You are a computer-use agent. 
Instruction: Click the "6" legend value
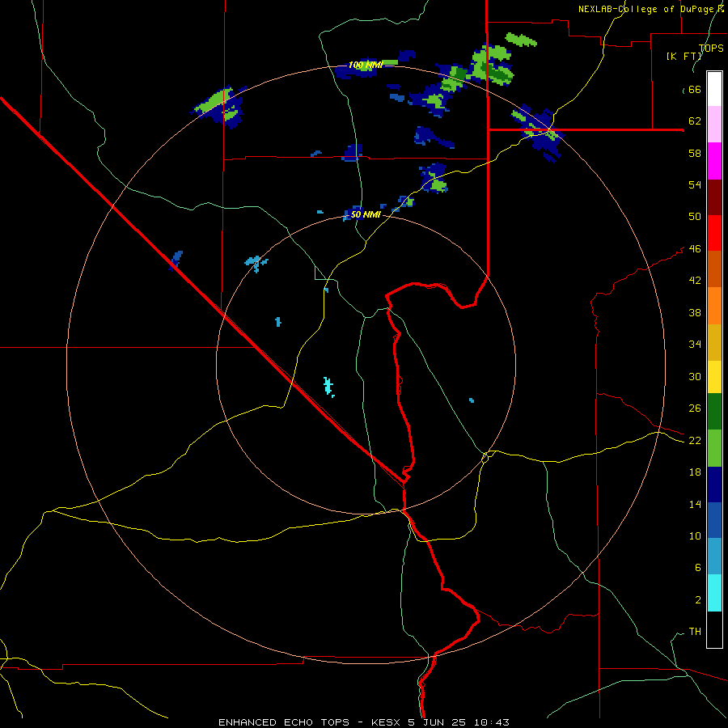(698, 568)
